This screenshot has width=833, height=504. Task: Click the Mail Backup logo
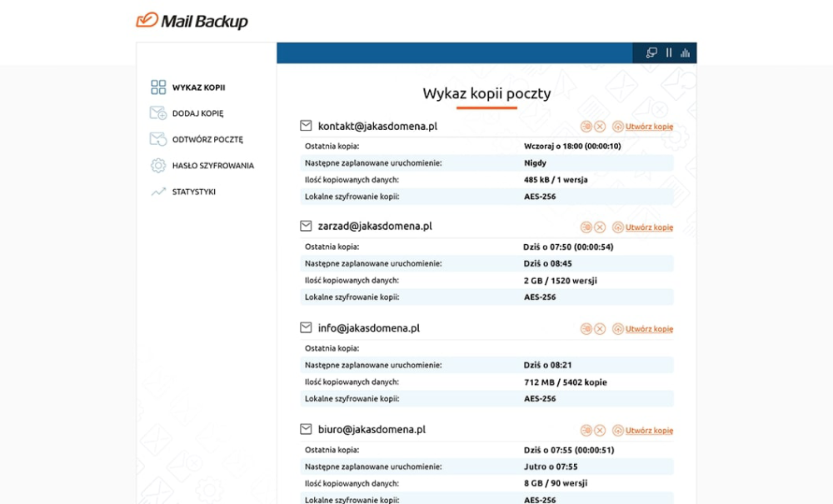tap(192, 21)
